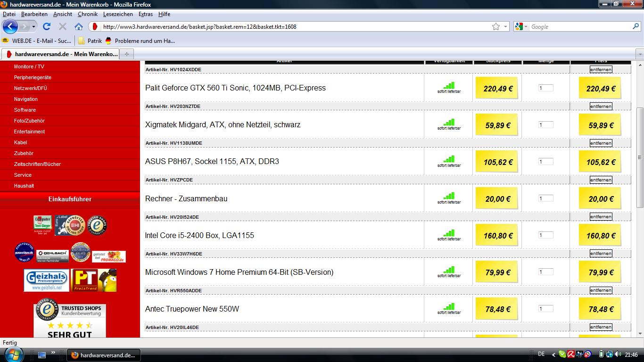The height and width of the screenshot is (362, 644).
Task: Click the PreisTrend badge logo
Action: point(93,280)
